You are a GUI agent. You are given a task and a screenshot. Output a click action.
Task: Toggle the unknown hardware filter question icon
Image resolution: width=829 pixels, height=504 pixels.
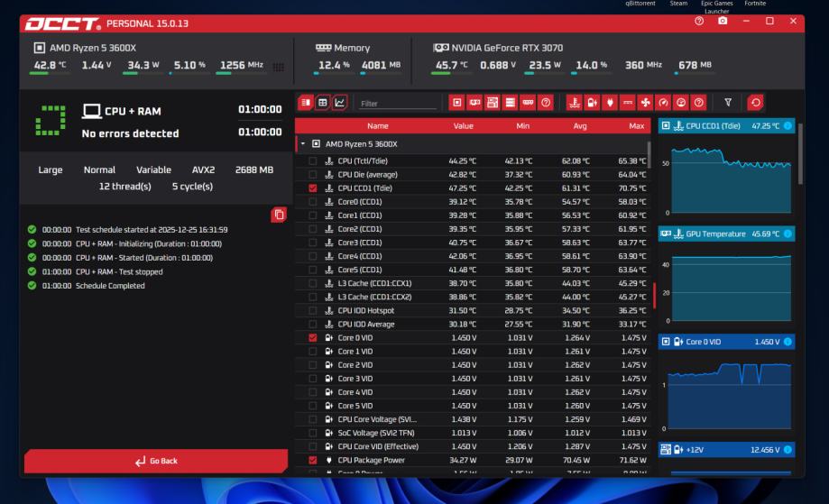[546, 103]
